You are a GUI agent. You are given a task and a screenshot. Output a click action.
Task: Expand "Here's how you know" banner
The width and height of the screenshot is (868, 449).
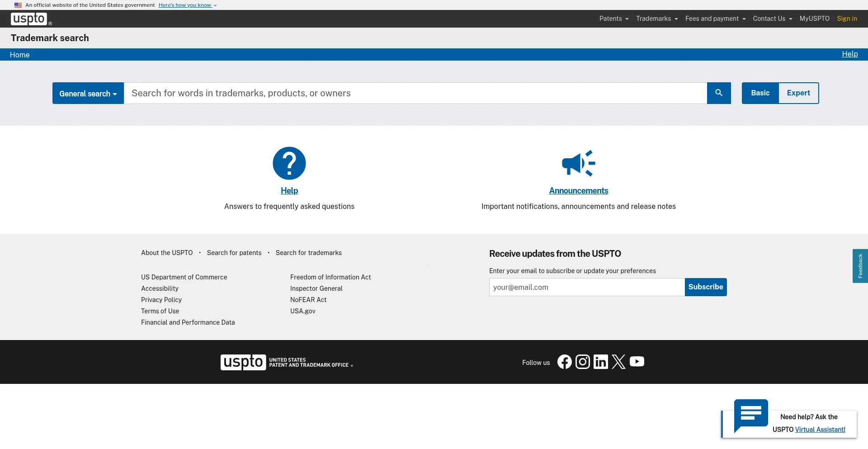pos(187,5)
